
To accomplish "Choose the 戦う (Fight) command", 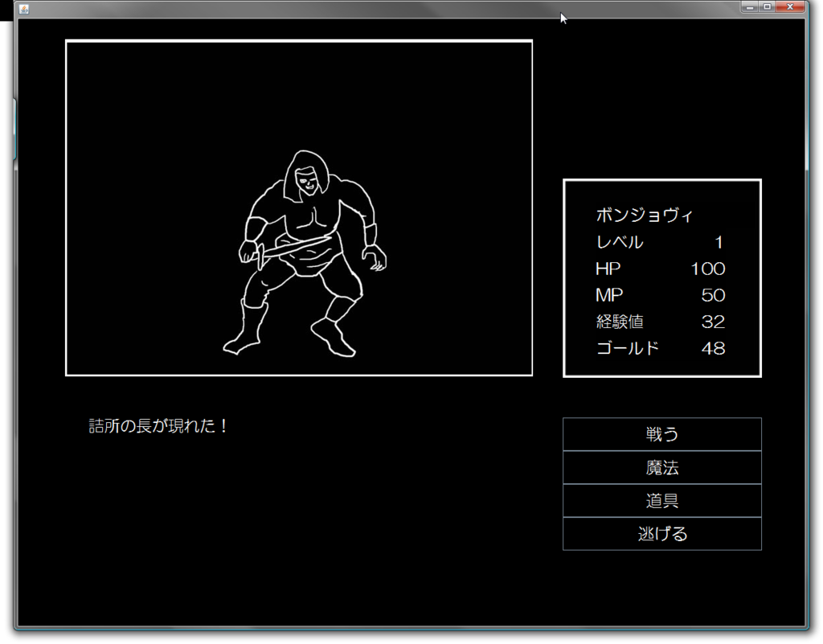I will coord(662,434).
